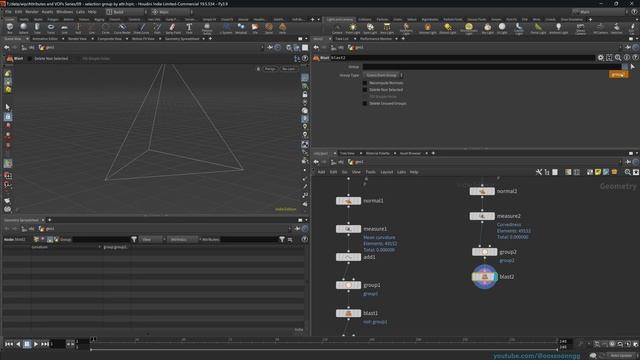Screen dimensions: 640x360
Task: Click the play backward button
Action: [18, 344]
